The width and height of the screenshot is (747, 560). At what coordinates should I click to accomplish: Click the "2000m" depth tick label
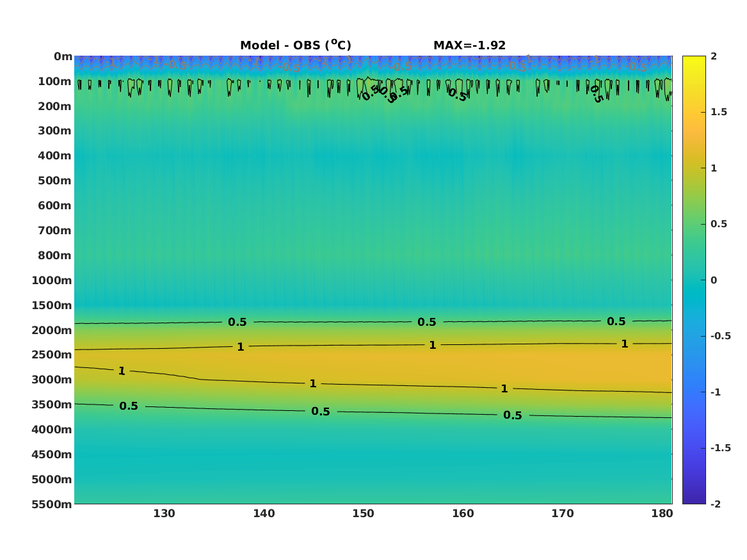[52, 330]
